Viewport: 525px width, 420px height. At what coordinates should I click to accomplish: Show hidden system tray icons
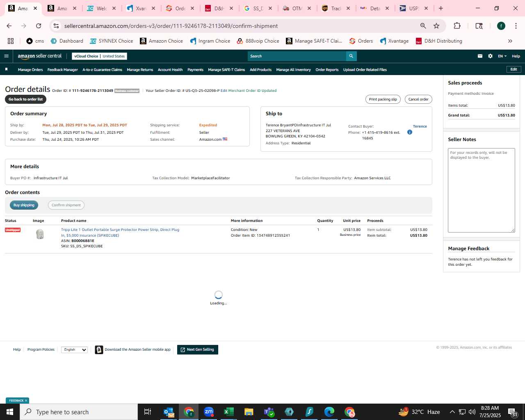coord(452,412)
